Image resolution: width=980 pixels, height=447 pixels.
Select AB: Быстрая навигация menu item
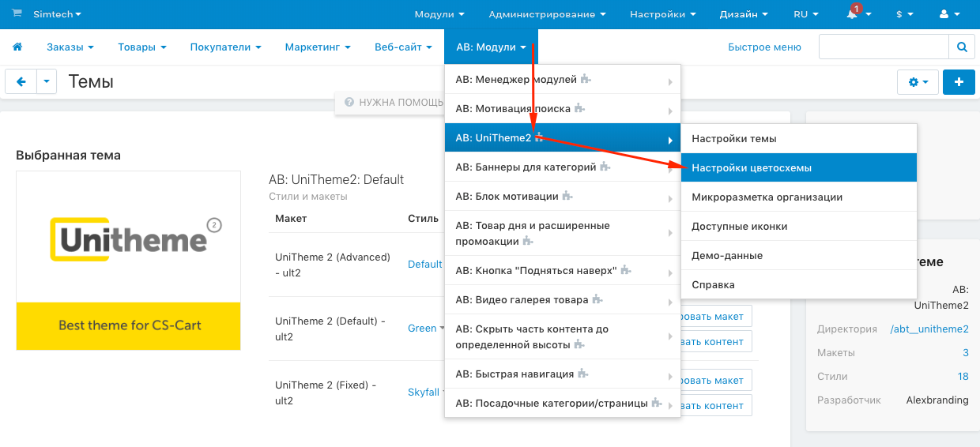click(x=563, y=374)
